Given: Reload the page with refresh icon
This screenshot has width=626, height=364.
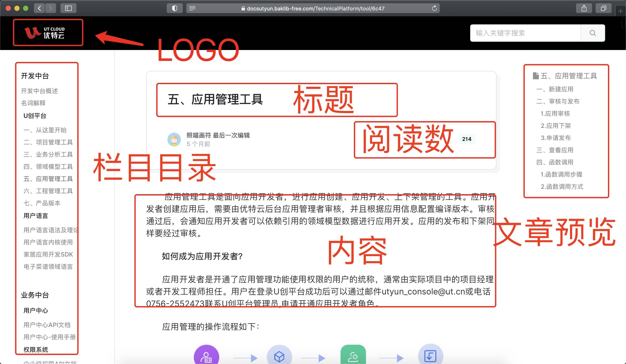Looking at the screenshot, I should pos(434,8).
